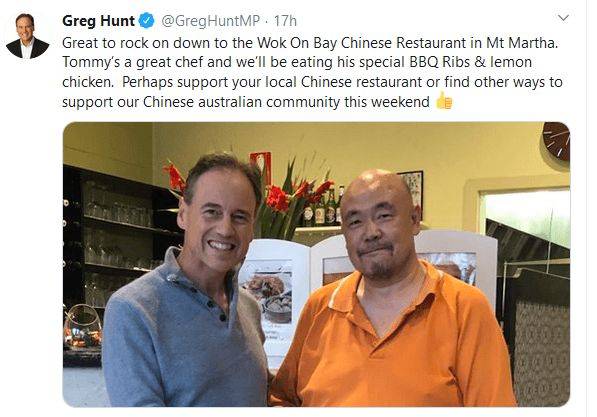Click the glass bowl on counter

83,328
